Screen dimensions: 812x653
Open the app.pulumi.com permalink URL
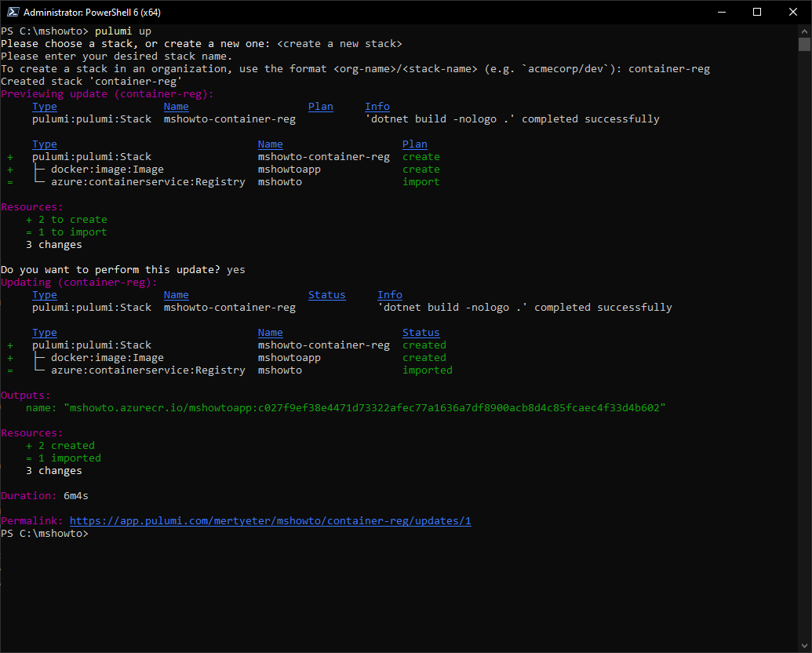click(x=271, y=521)
